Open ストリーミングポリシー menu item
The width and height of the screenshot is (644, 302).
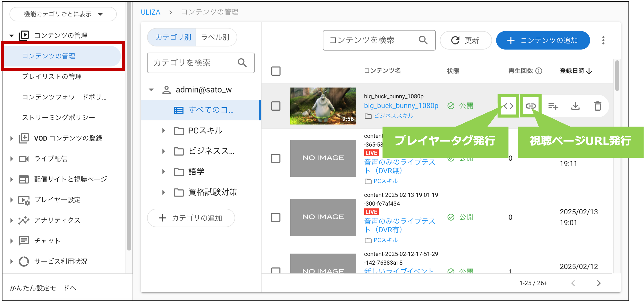tap(58, 117)
